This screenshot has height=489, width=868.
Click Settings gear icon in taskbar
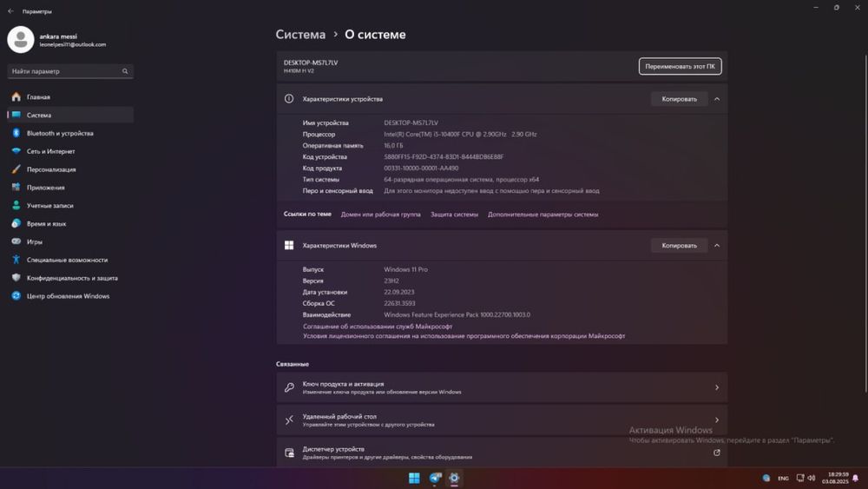(x=454, y=478)
